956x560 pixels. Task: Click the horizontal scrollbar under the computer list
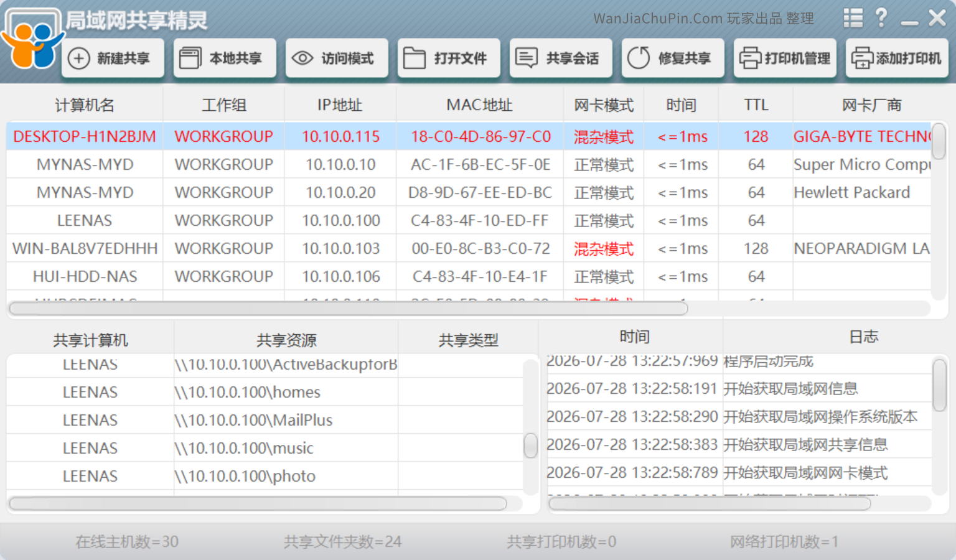coord(349,309)
